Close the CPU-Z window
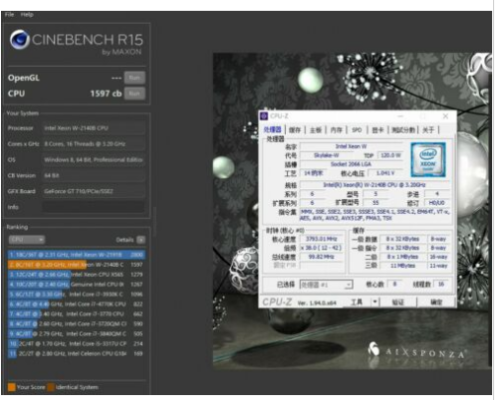This screenshot has height=400, width=500. point(445,116)
